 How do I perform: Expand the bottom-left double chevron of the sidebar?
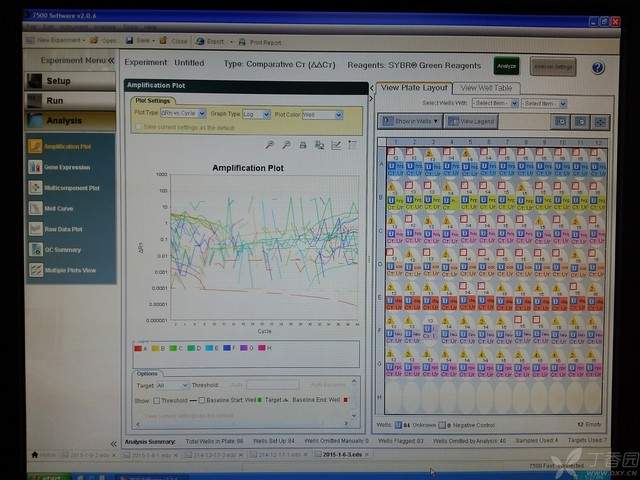click(113, 444)
